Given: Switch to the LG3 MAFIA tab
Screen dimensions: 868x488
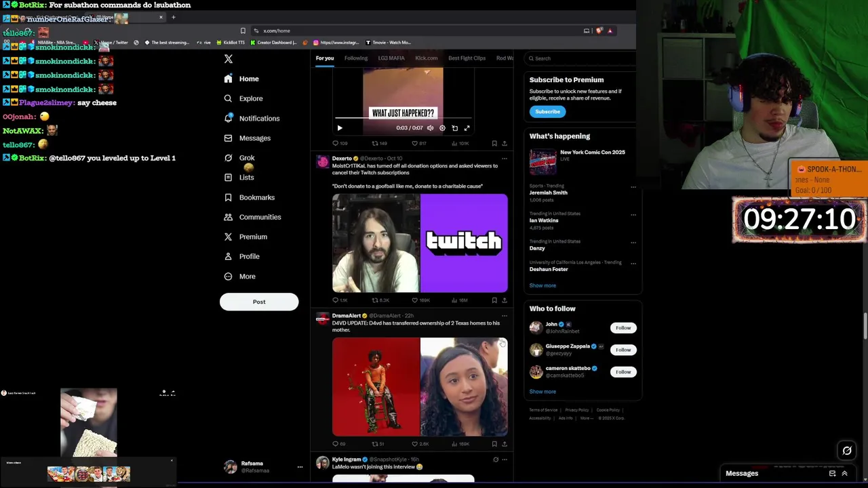Looking at the screenshot, I should point(391,58).
